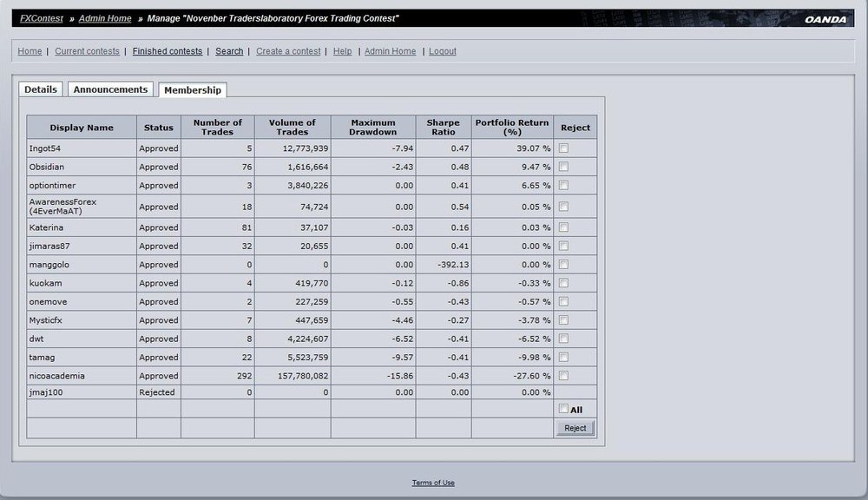The height and width of the screenshot is (500, 868).
Task: Tick the Reject checkbox for tamag
Action: click(563, 357)
